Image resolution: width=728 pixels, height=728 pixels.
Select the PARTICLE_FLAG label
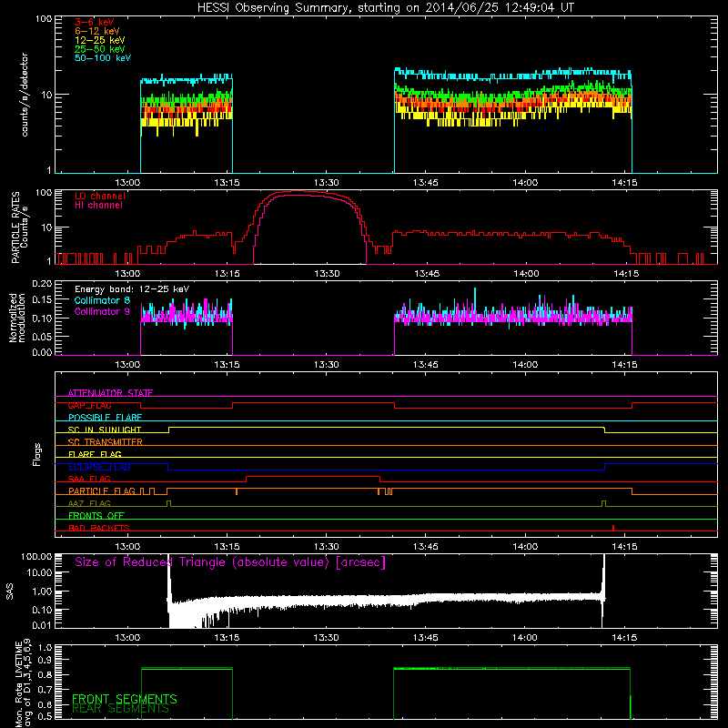(x=102, y=491)
